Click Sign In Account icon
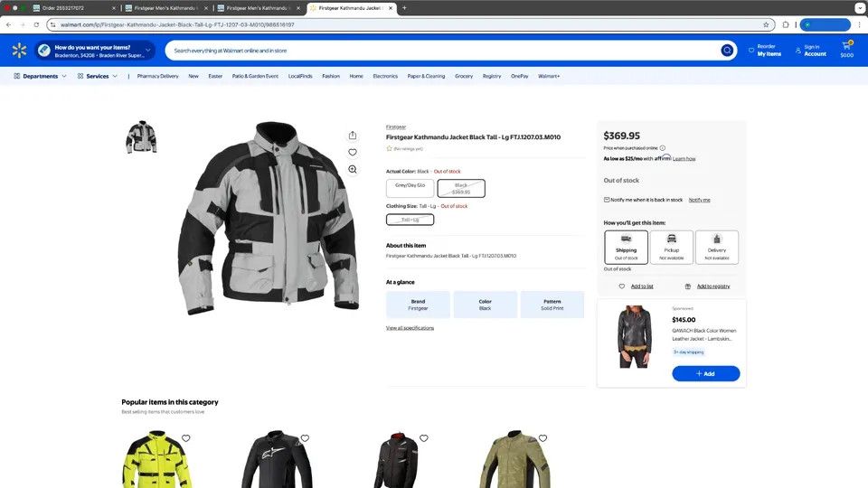 point(797,51)
